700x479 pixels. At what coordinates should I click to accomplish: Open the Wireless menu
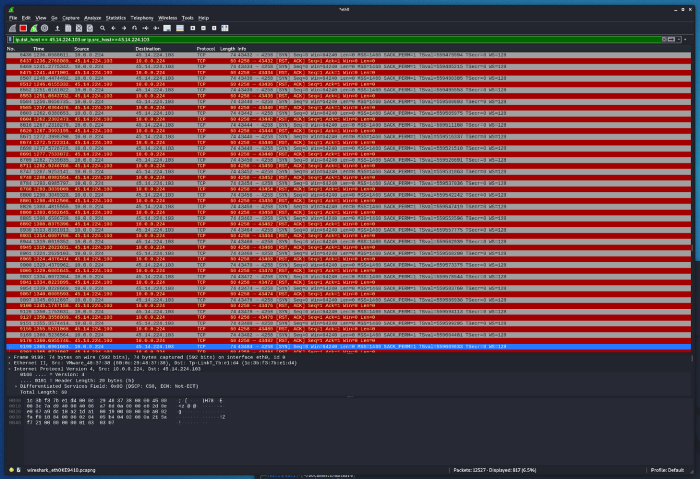(x=167, y=18)
